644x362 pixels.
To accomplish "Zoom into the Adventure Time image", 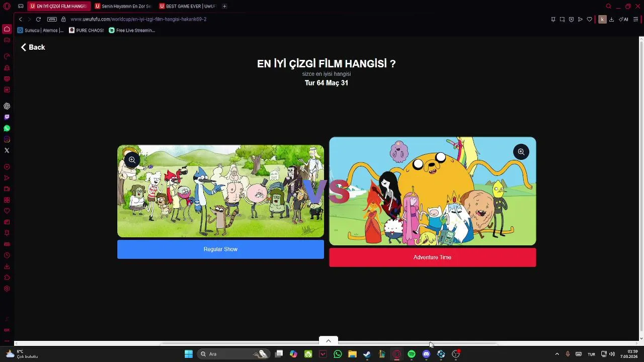I will tap(521, 152).
